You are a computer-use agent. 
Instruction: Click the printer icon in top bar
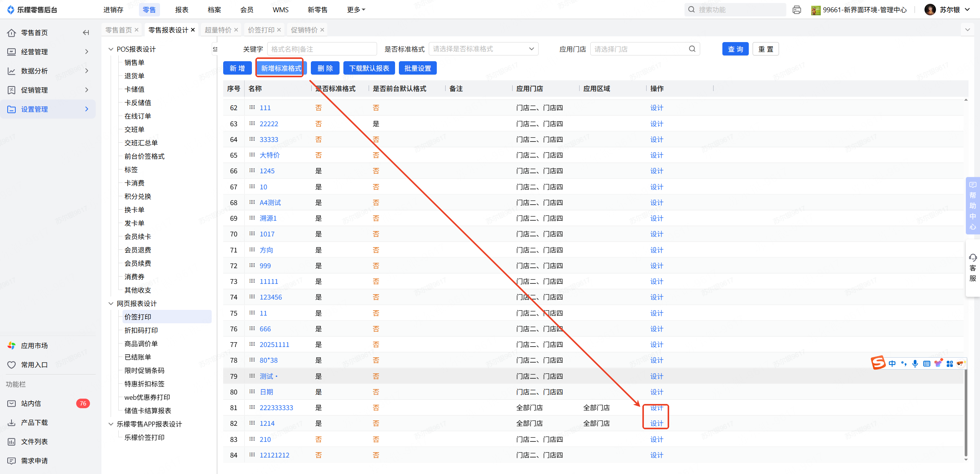pyautogui.click(x=797, y=10)
